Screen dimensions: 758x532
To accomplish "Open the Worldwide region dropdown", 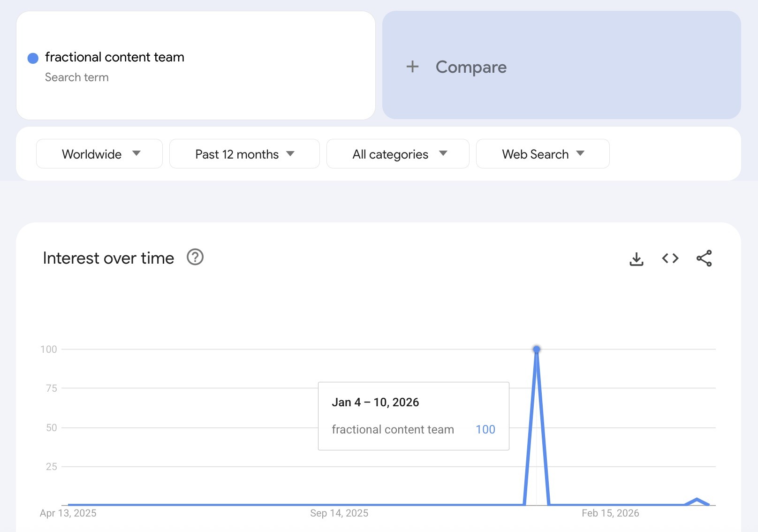I will click(x=99, y=153).
